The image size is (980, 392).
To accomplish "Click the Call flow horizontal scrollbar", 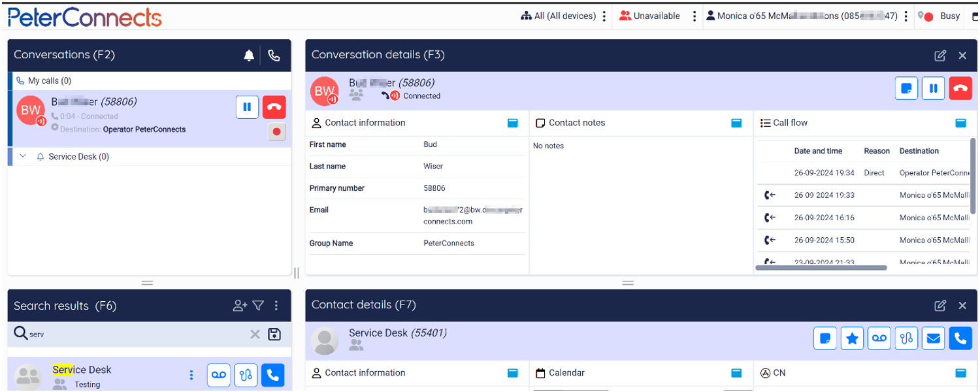I will coord(821,267).
